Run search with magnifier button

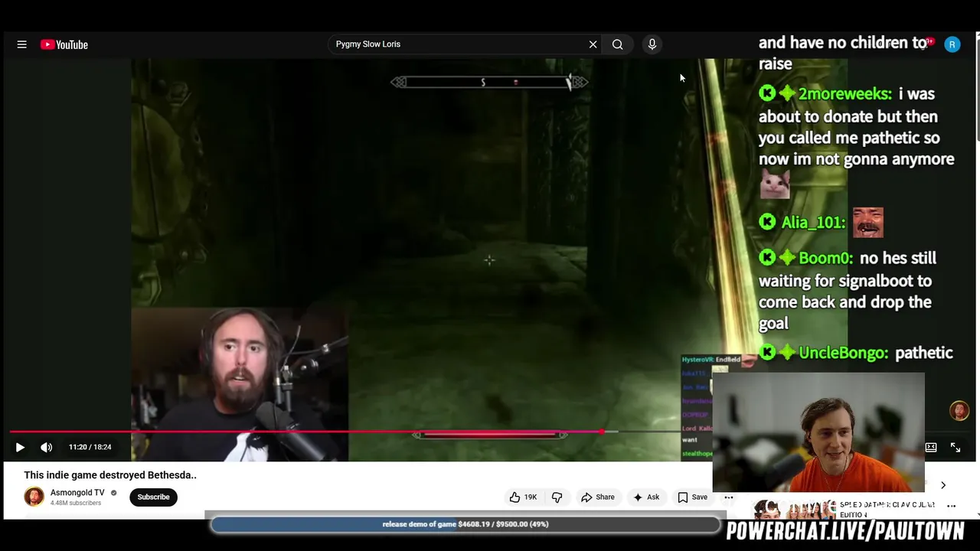(x=617, y=44)
